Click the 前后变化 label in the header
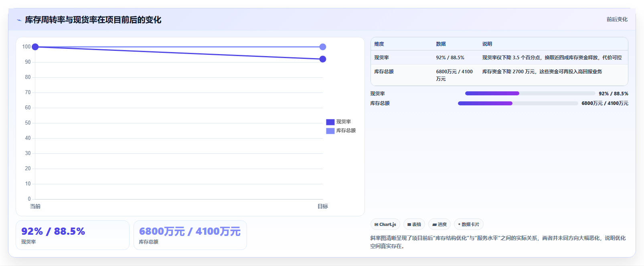This screenshot has height=266, width=644. pyautogui.click(x=617, y=19)
